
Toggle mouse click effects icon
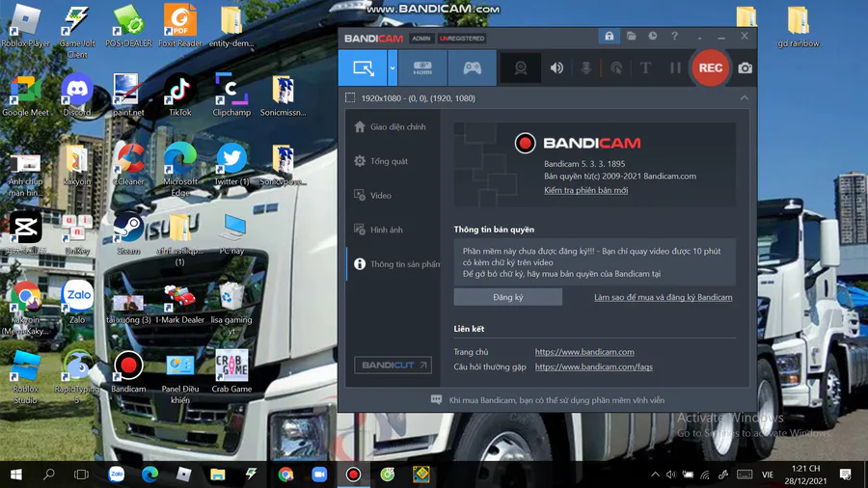coord(616,68)
